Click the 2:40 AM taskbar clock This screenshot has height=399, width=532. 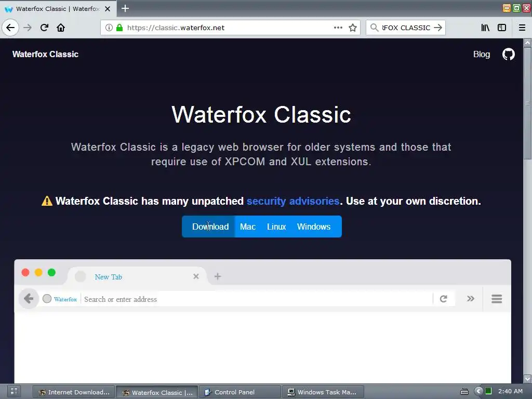(x=510, y=391)
